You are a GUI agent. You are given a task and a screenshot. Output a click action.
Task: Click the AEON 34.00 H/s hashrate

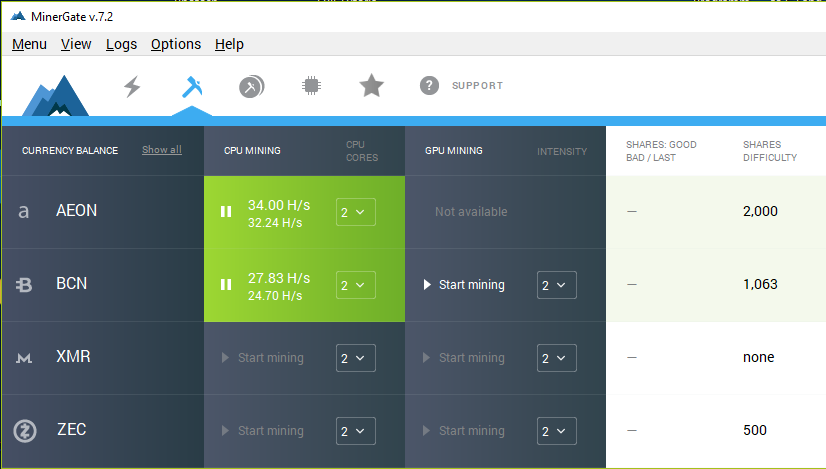(x=279, y=204)
